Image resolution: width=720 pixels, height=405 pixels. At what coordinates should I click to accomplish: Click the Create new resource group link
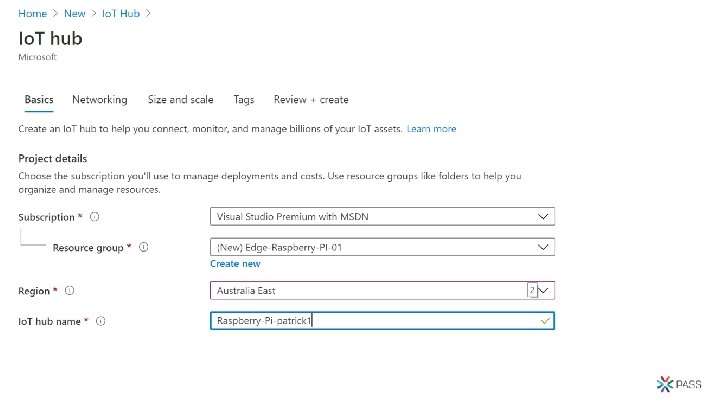pos(235,264)
